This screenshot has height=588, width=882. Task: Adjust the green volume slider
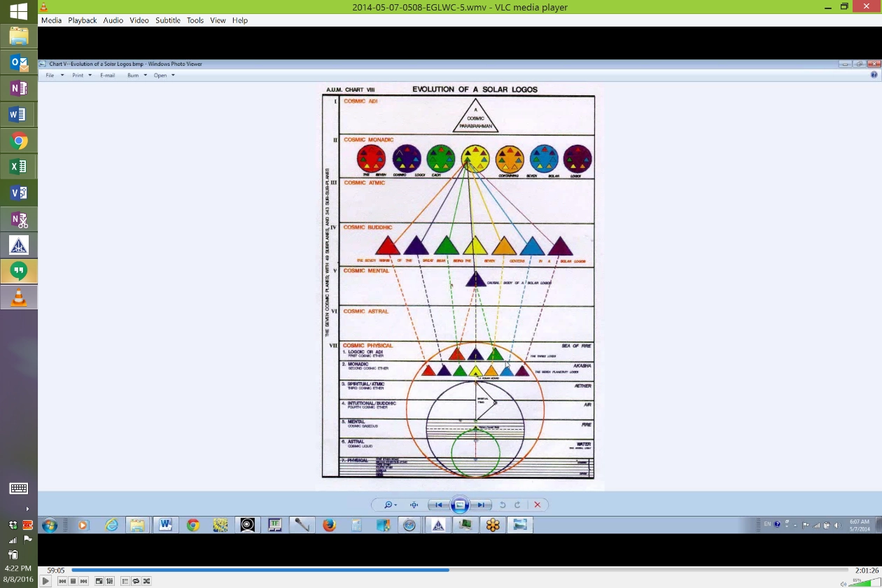coord(864,582)
